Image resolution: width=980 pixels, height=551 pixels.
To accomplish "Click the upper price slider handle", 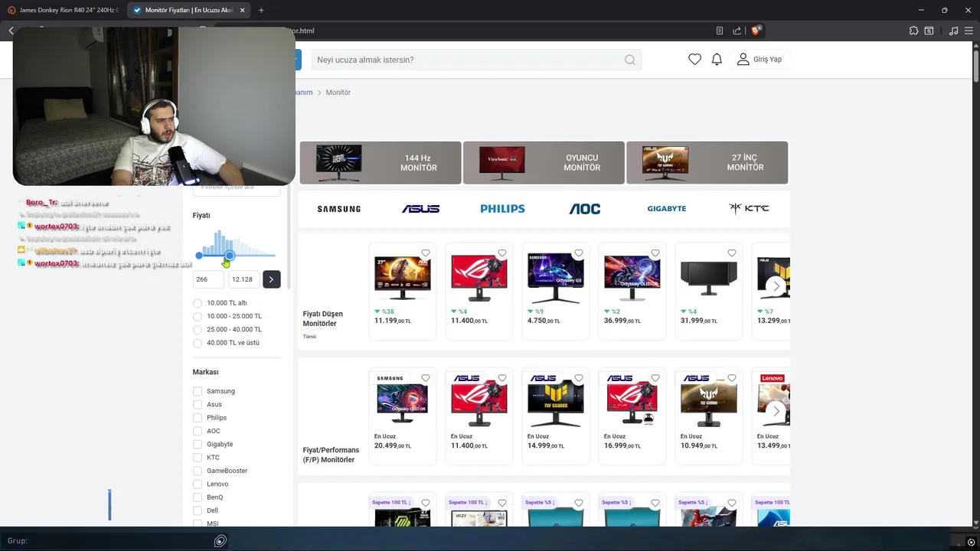I will click(229, 256).
